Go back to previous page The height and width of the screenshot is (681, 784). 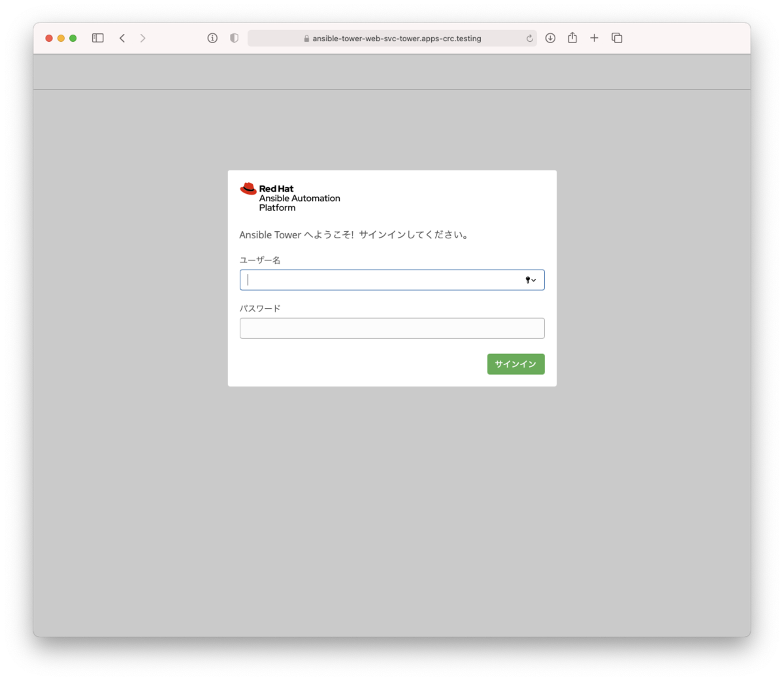point(122,38)
